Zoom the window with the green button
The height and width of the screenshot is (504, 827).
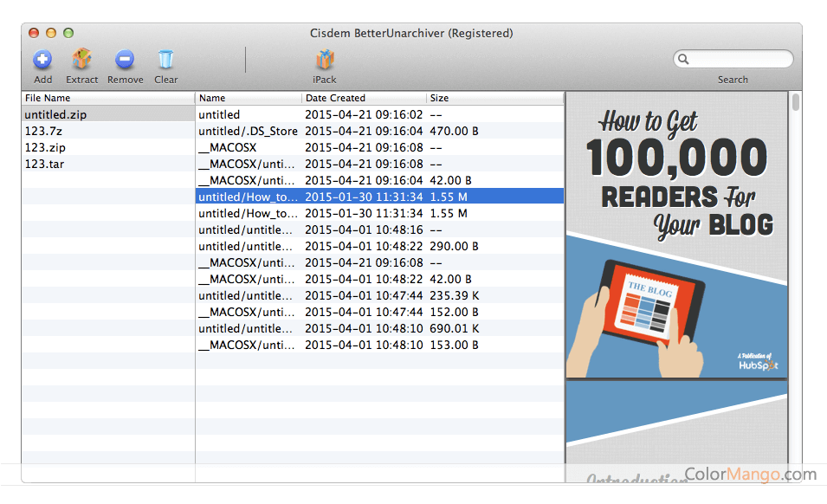pos(68,33)
